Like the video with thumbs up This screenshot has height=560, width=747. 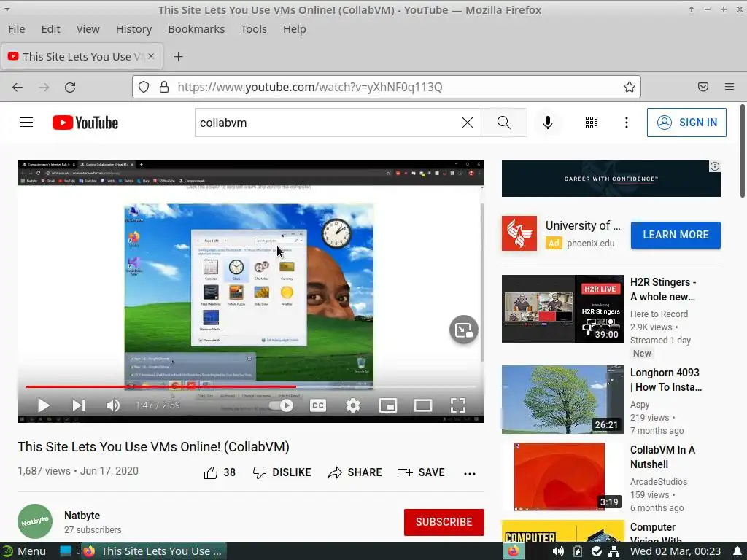[220, 472]
